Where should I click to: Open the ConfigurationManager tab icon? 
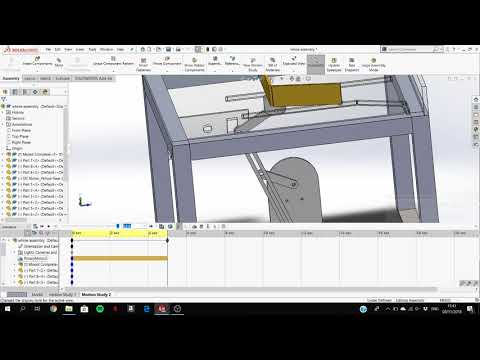[x=25, y=92]
